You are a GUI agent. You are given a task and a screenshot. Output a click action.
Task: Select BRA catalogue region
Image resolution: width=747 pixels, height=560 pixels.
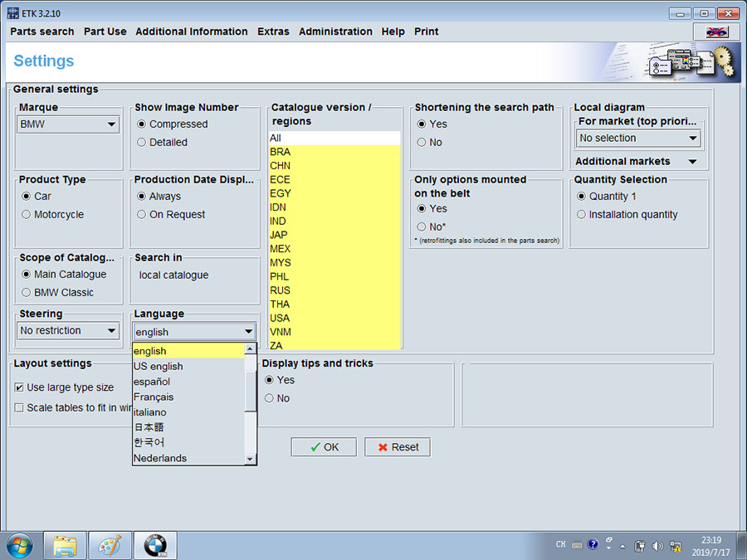point(334,152)
